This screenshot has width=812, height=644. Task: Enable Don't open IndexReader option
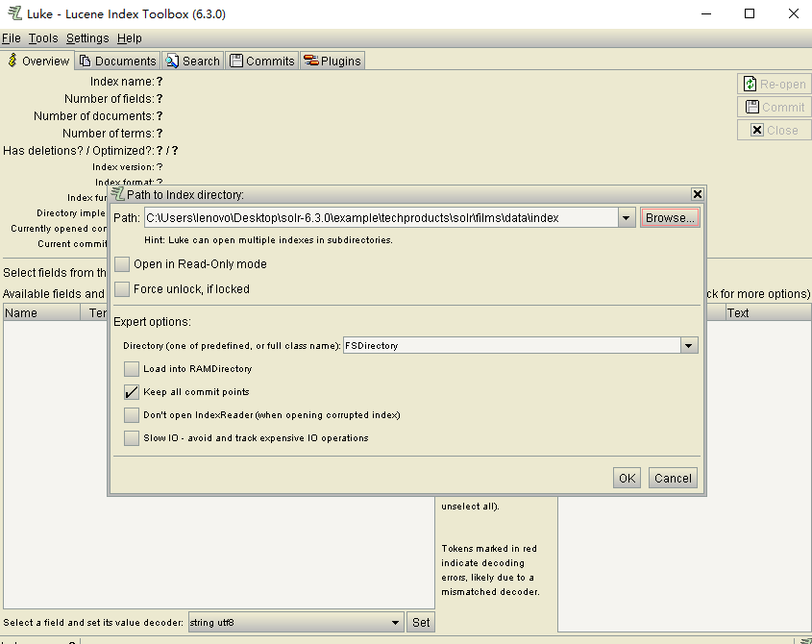click(132, 415)
